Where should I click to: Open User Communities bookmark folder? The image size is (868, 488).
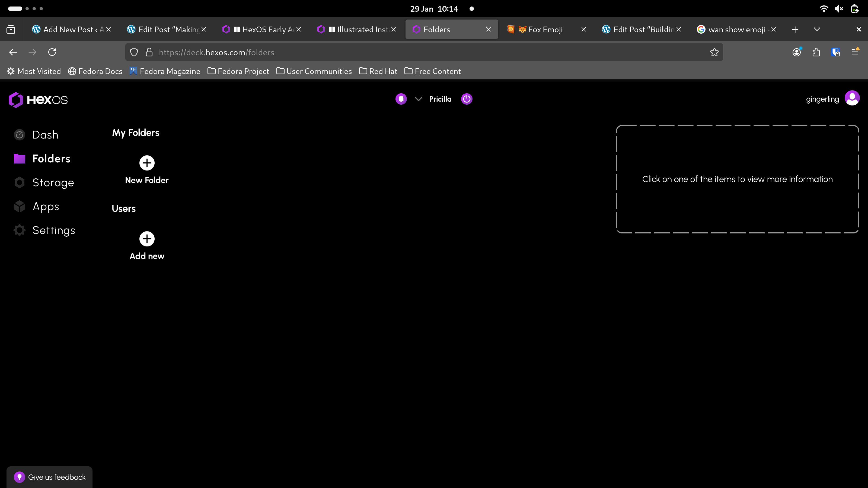click(314, 71)
